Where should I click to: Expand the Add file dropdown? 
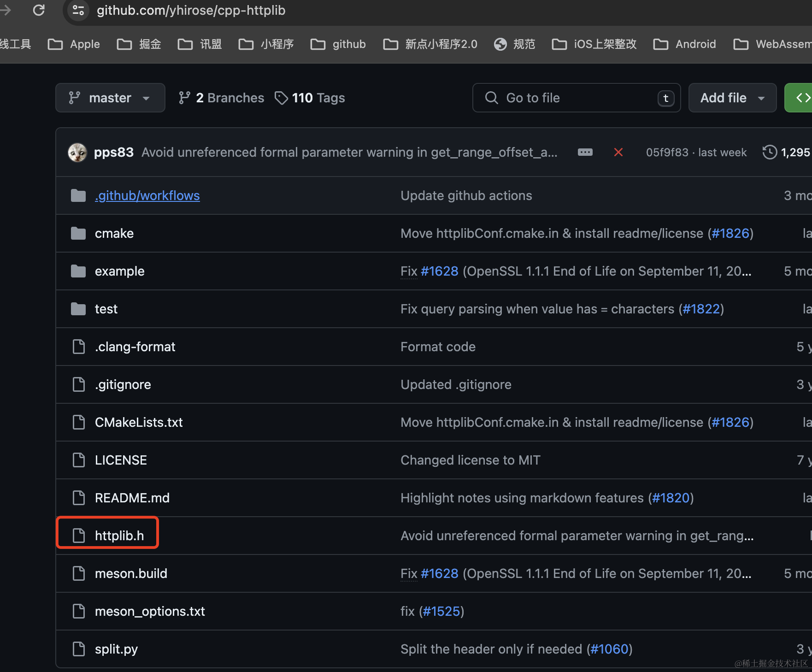pos(732,98)
